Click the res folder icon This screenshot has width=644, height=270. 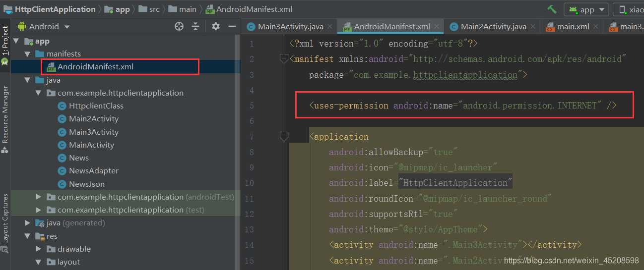(40, 236)
